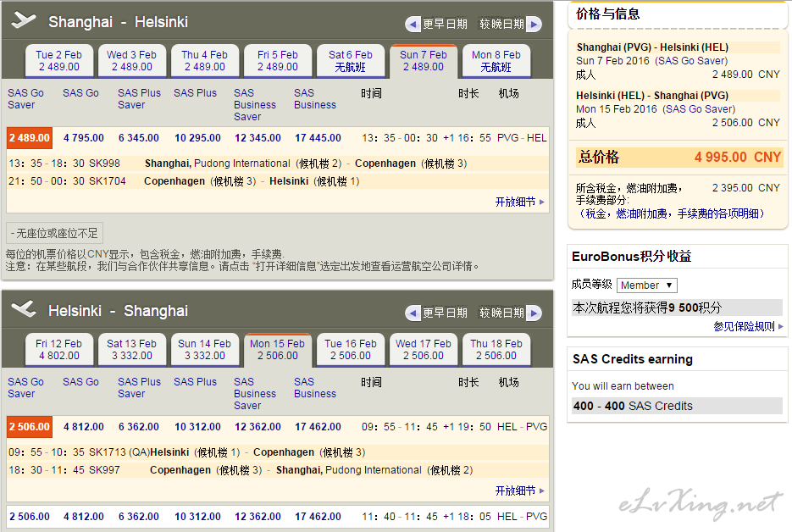Select the Thu 4 Feb outbound date tab

tap(205, 61)
